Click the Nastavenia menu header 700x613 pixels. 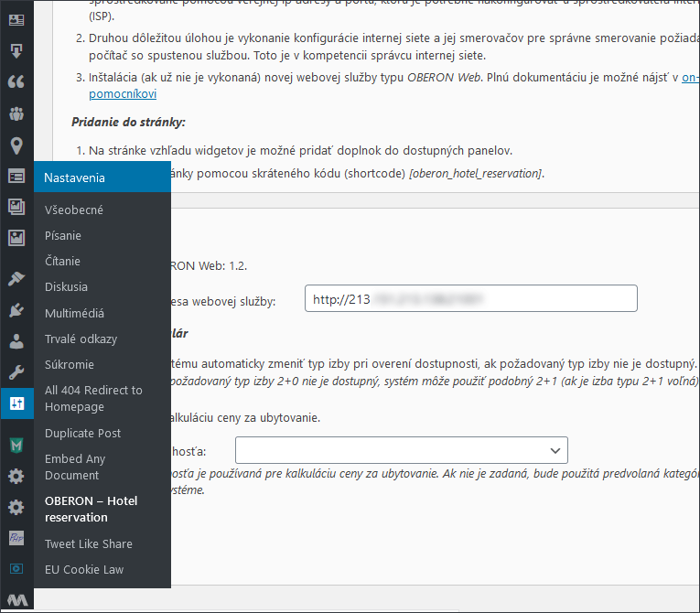75,177
